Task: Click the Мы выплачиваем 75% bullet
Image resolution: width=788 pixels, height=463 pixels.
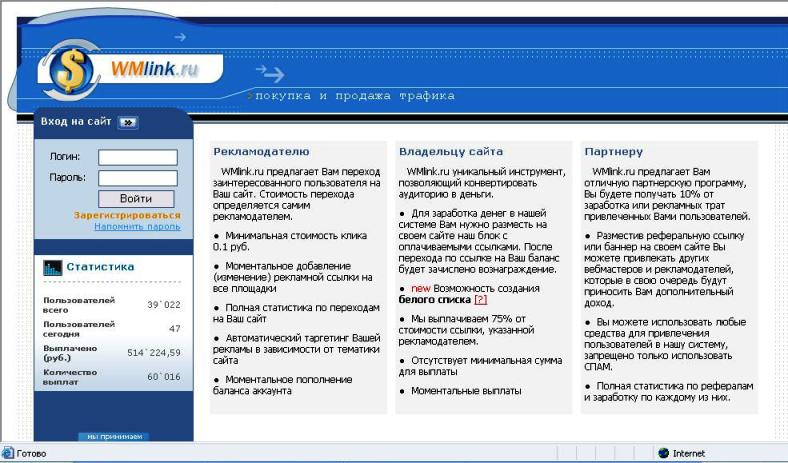Action: [x=466, y=330]
